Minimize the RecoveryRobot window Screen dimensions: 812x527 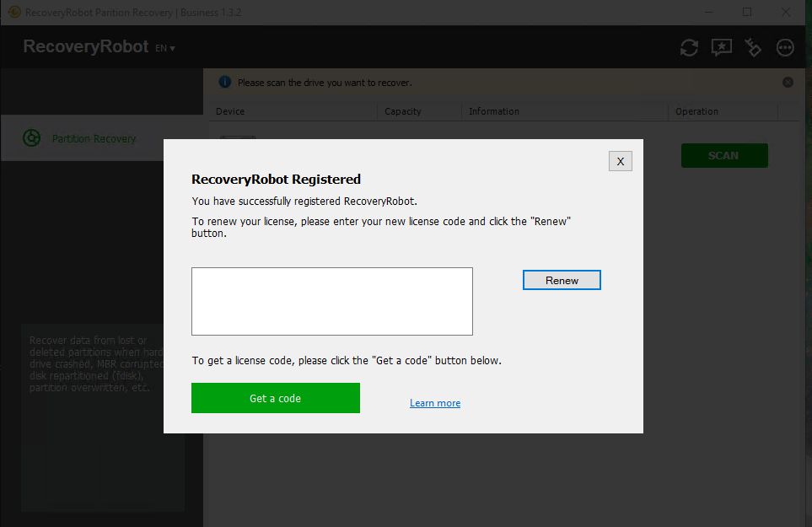point(709,12)
